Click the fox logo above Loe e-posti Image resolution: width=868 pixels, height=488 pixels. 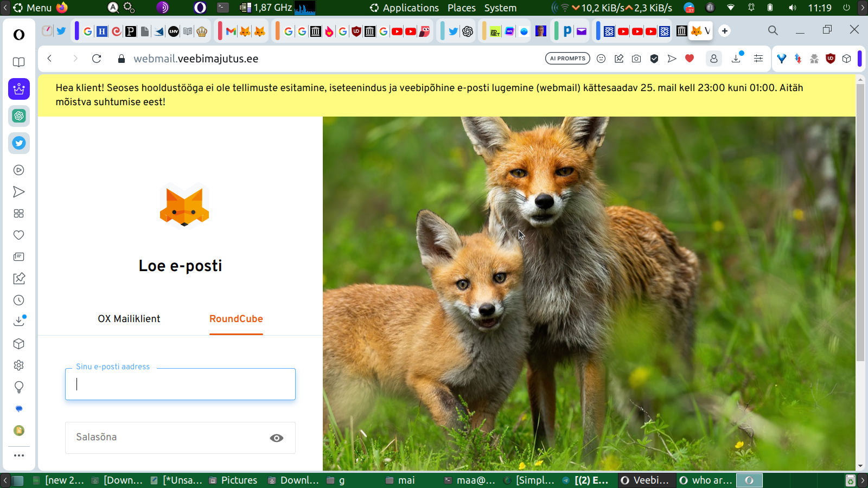click(184, 206)
